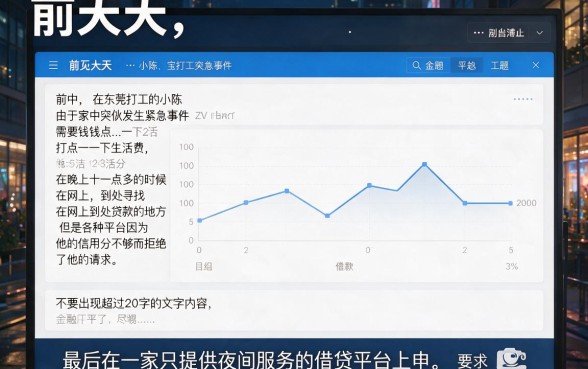Click the lowest mid-chart data point
The height and width of the screenshot is (369, 588).
[327, 216]
